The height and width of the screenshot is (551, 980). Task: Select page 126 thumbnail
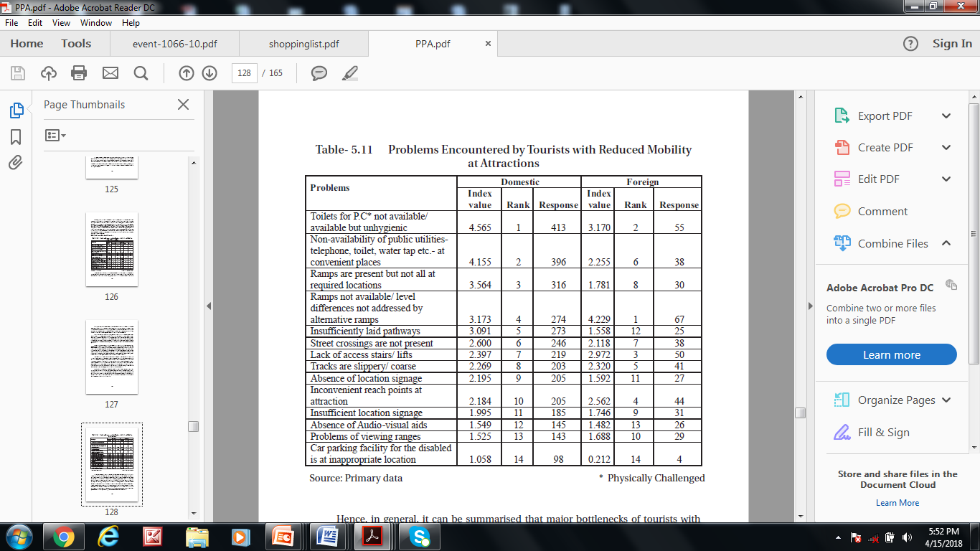tap(111, 250)
